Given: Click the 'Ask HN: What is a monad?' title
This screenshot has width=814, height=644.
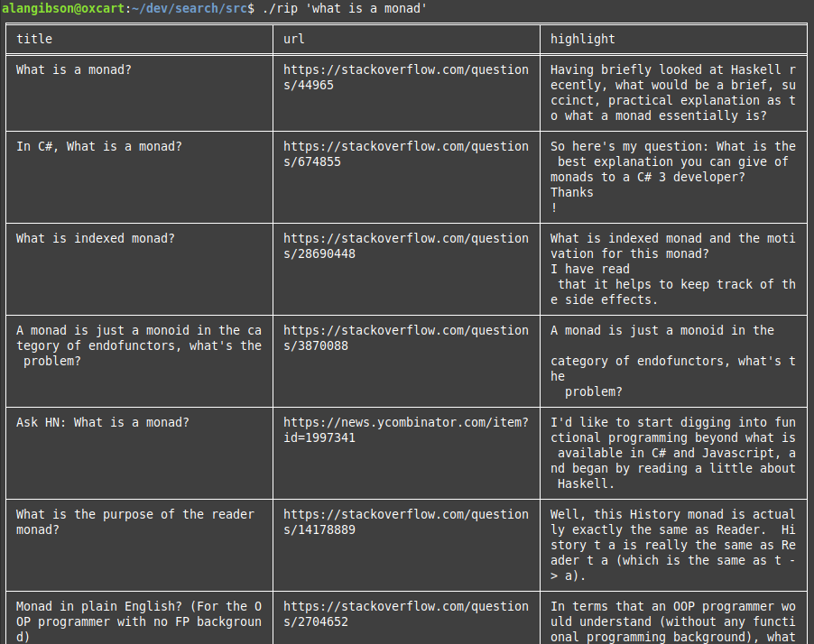Looking at the screenshot, I should (x=103, y=422).
